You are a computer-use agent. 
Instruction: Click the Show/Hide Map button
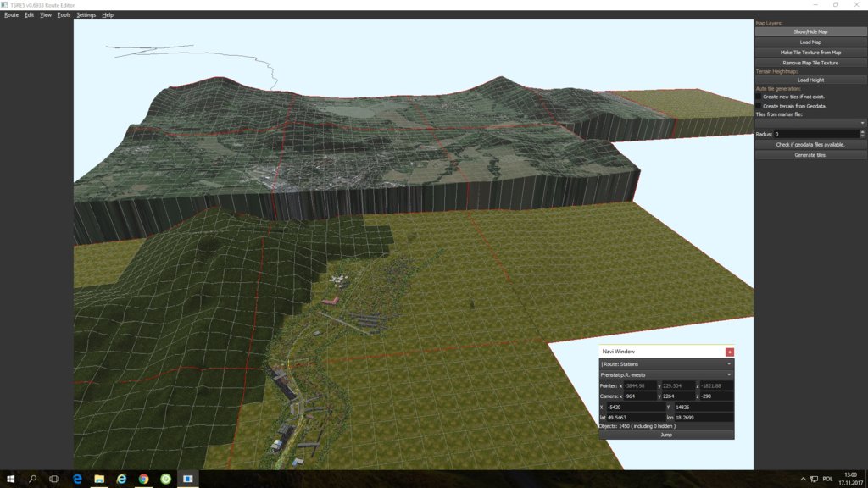click(810, 31)
